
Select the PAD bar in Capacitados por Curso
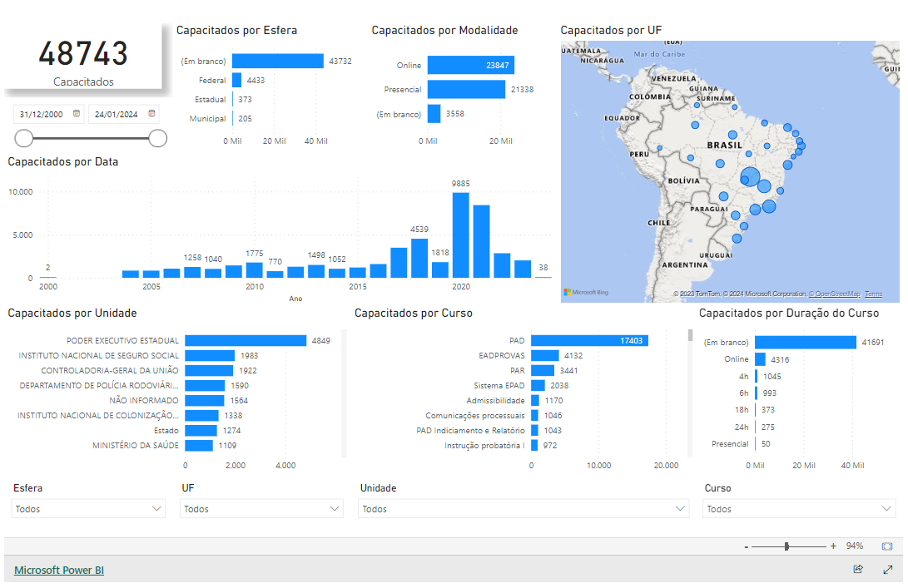click(589, 340)
